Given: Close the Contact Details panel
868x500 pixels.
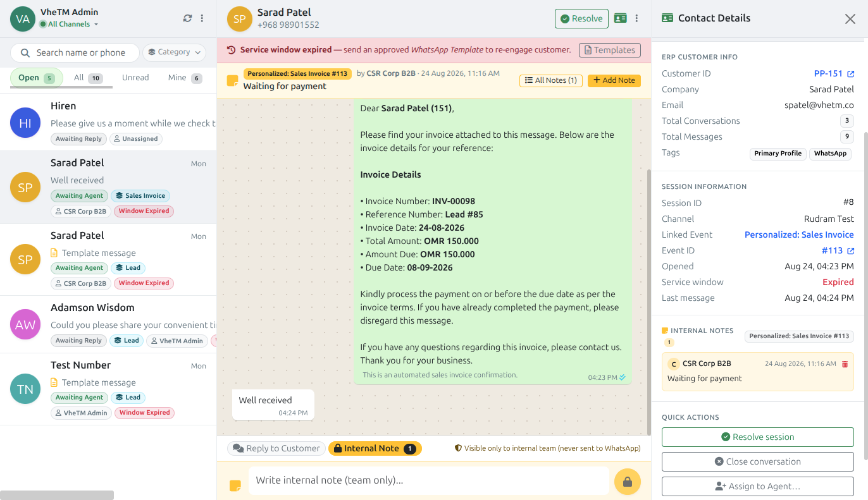Looking at the screenshot, I should click(850, 19).
